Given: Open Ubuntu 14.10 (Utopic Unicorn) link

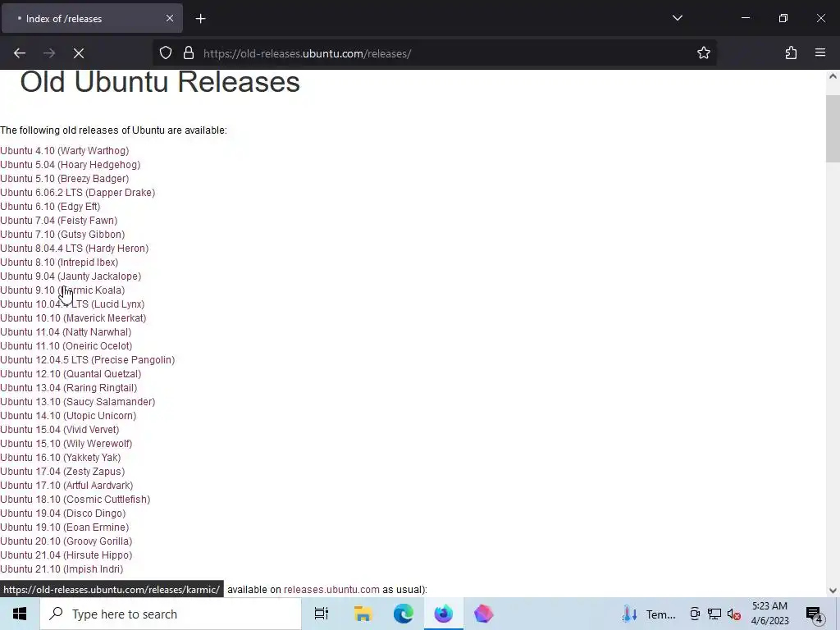Looking at the screenshot, I should (68, 415).
